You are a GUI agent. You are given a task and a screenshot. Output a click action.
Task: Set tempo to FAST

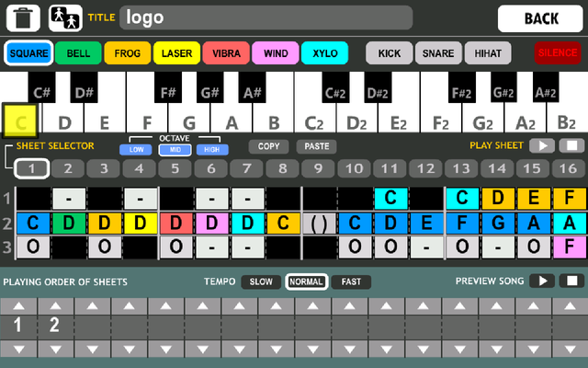pyautogui.click(x=351, y=282)
